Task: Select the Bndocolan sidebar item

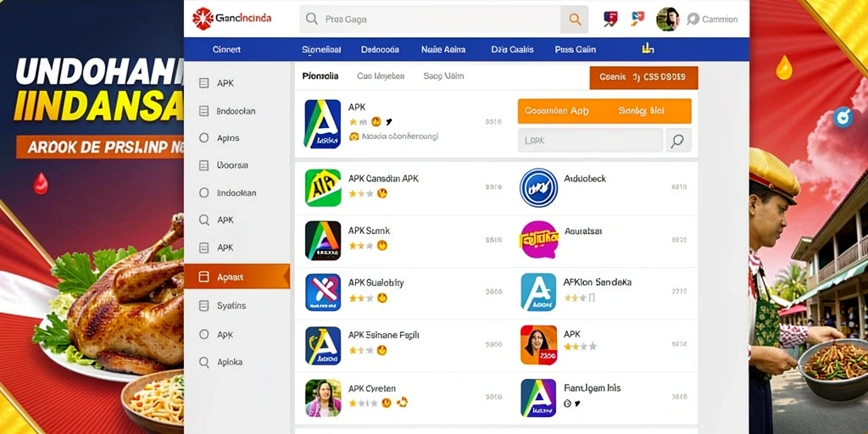Action: (237, 111)
